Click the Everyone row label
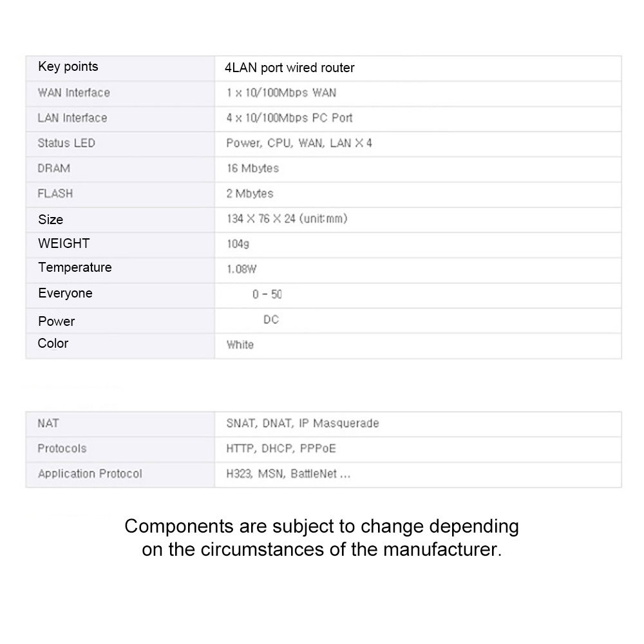 click(x=65, y=294)
